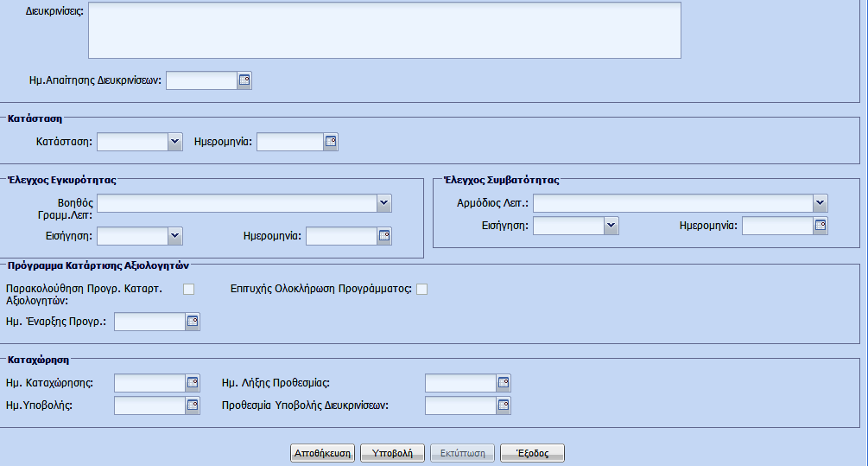Viewport: 868px width, 466px height.
Task: Click Ημερομηνία field in Έλεγχος Συμβατότητας
Action: [778, 226]
